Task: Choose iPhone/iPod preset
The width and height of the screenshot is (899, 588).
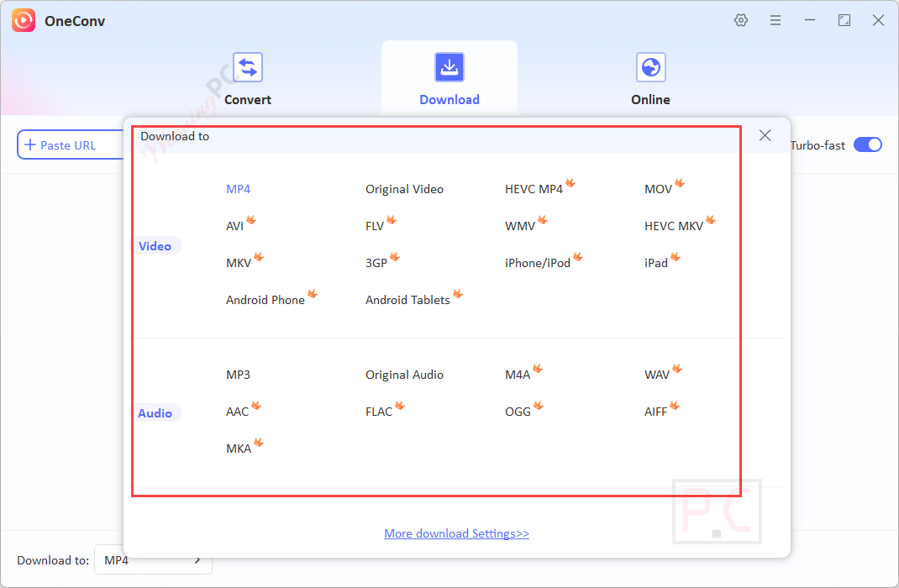Action: pos(537,263)
